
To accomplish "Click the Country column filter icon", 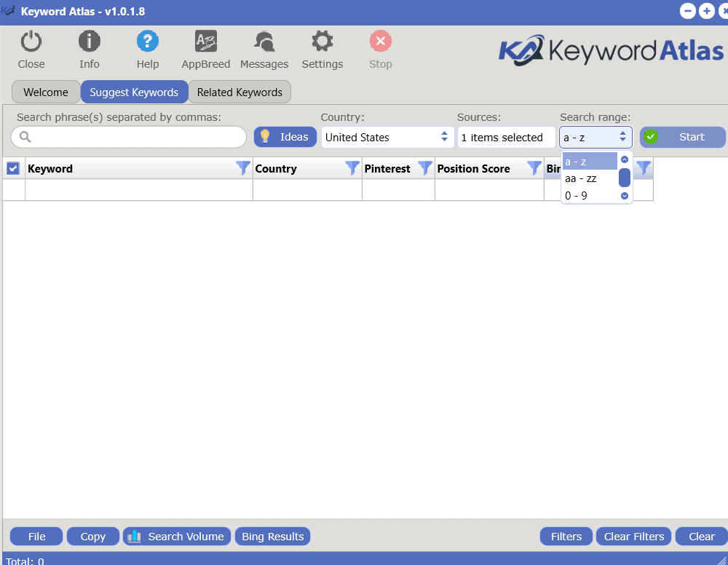I will 352,168.
